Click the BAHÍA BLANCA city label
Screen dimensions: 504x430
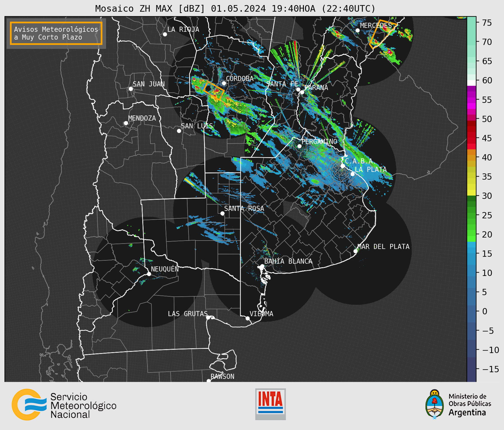click(288, 261)
